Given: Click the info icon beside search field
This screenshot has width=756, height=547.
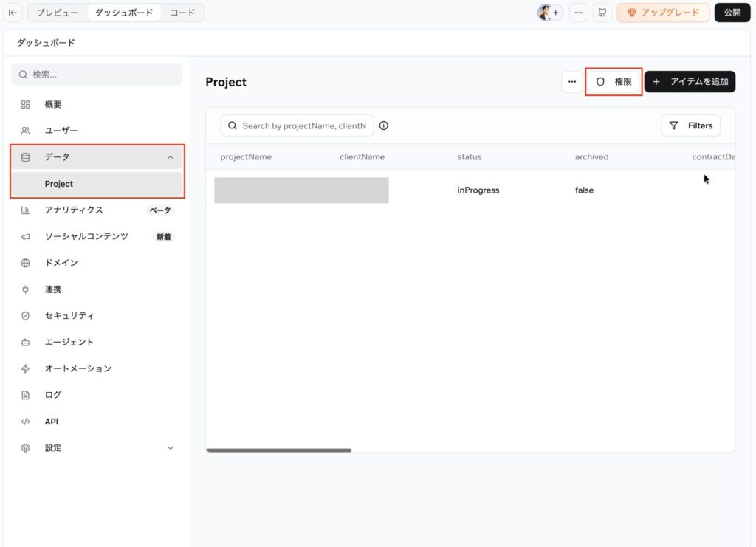Looking at the screenshot, I should (x=384, y=125).
